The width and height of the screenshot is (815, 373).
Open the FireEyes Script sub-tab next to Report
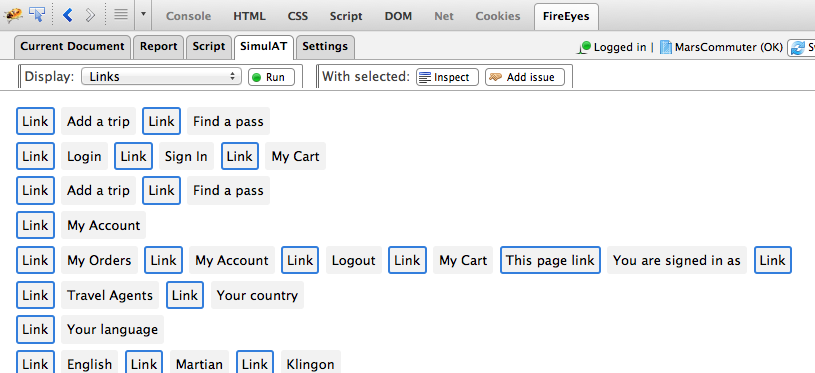[x=208, y=47]
